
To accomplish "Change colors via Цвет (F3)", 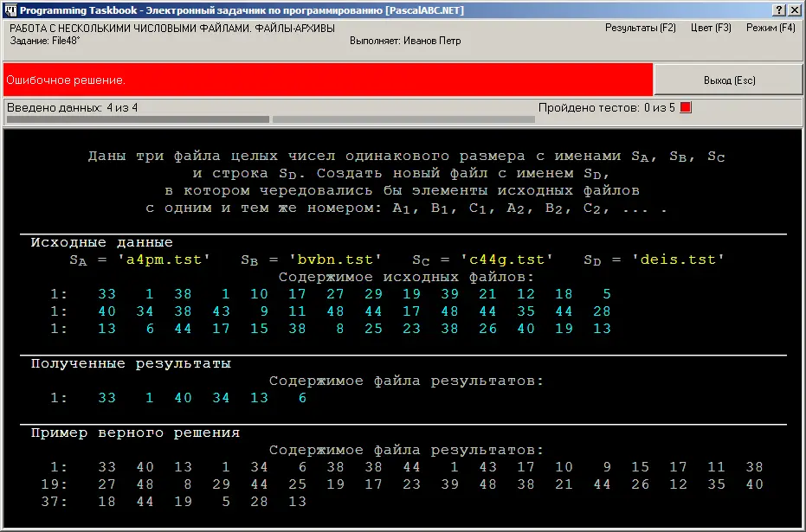I will click(711, 28).
